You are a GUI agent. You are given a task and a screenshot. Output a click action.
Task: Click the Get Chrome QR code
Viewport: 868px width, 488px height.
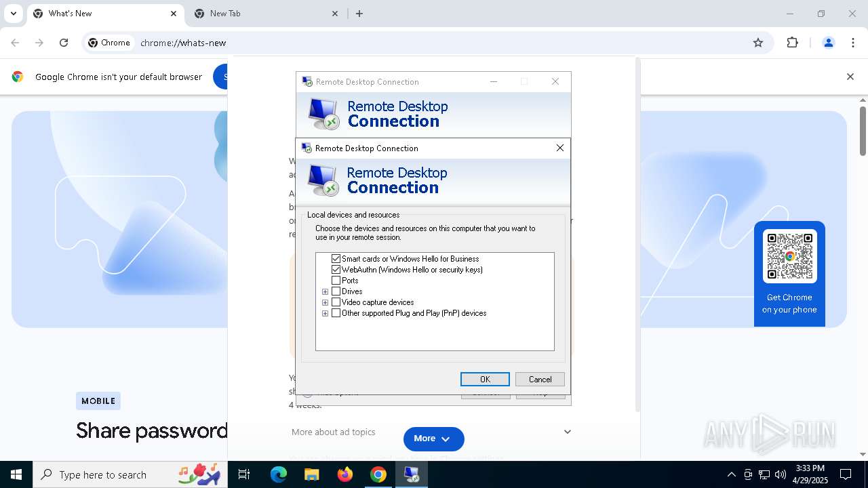click(789, 256)
